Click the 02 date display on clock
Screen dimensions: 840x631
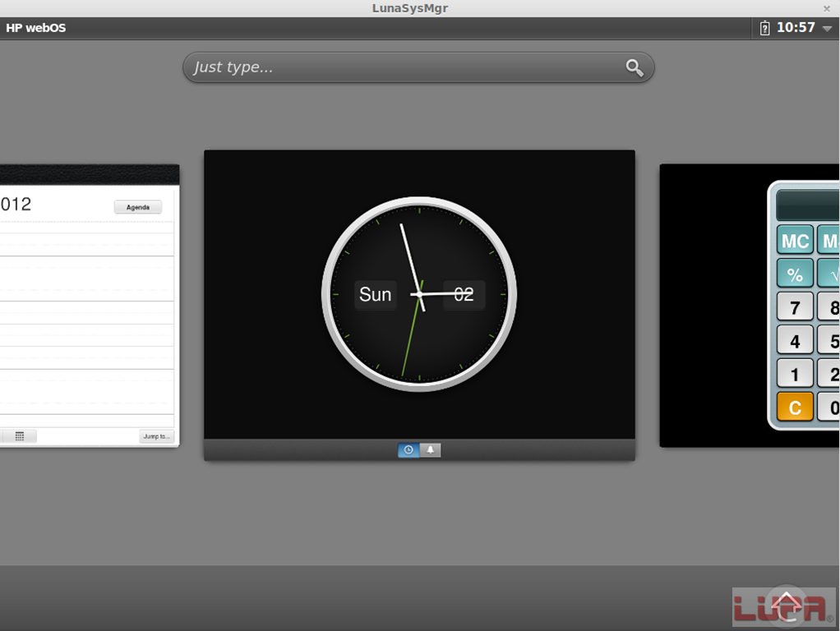464,295
